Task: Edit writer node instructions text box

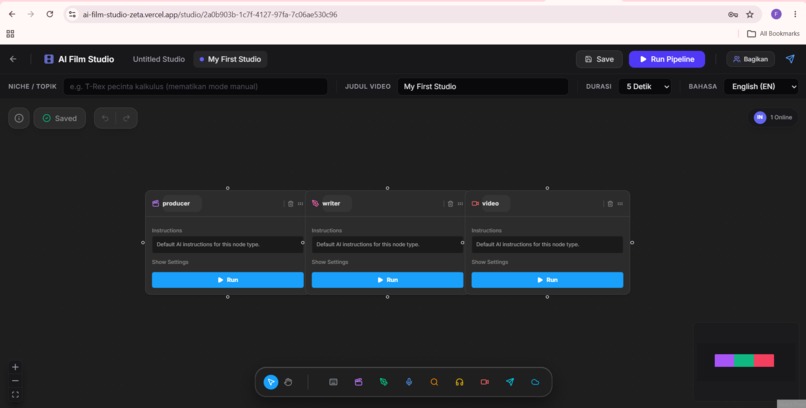Action: [388, 245]
